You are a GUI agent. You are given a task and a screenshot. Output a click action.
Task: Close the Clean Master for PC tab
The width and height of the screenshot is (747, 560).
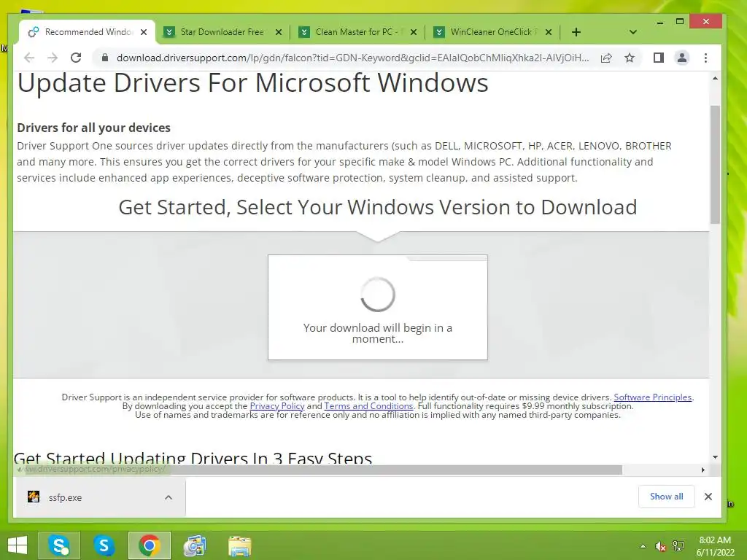pos(414,32)
